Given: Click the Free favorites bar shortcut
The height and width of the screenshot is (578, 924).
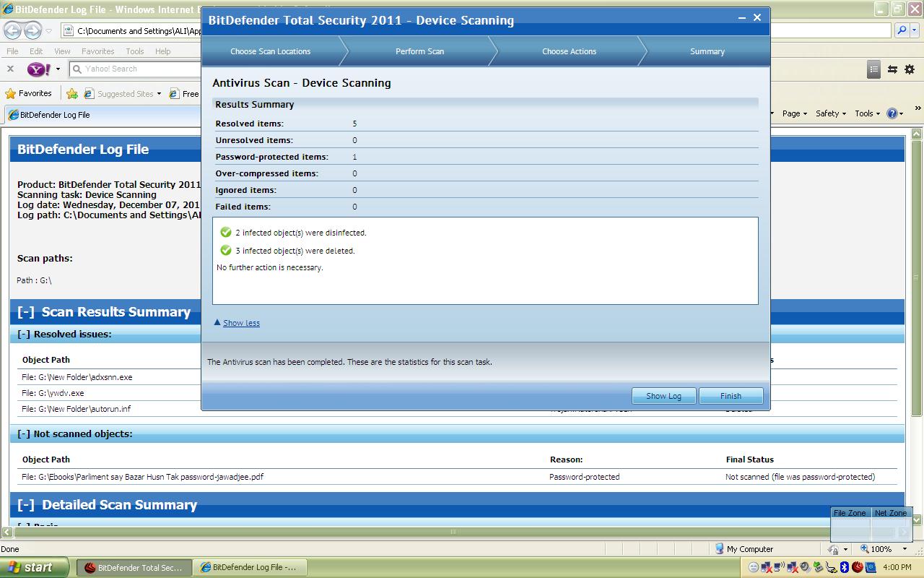Looking at the screenshot, I should 184,93.
